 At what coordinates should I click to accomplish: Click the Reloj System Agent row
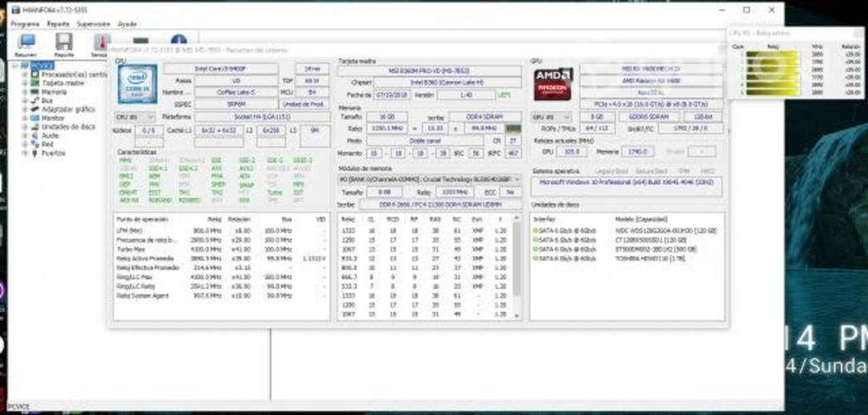pyautogui.click(x=222, y=295)
